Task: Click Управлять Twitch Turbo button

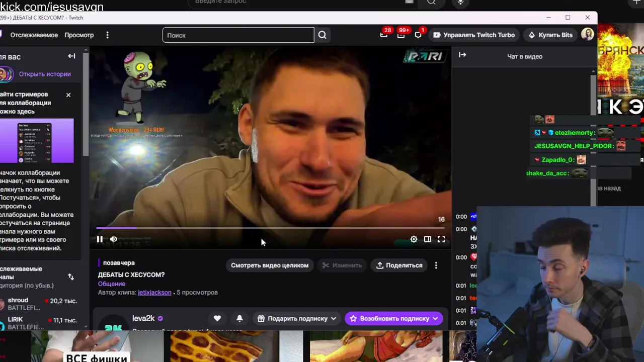Action: click(x=474, y=35)
